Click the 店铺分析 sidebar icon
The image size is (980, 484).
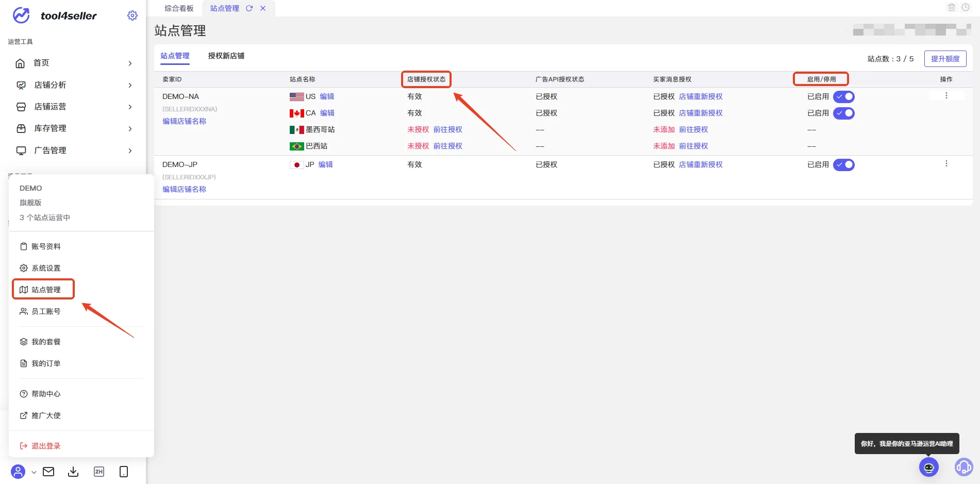21,85
